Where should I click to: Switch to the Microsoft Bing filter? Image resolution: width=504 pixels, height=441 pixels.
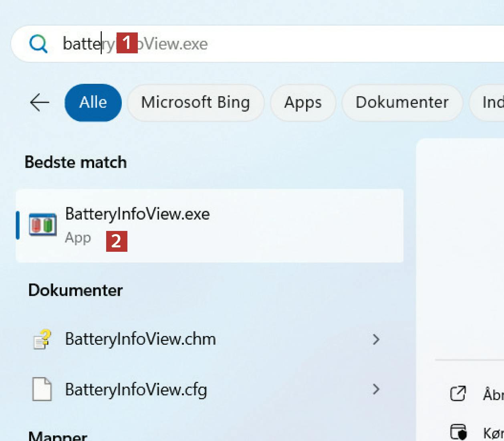pyautogui.click(x=196, y=103)
